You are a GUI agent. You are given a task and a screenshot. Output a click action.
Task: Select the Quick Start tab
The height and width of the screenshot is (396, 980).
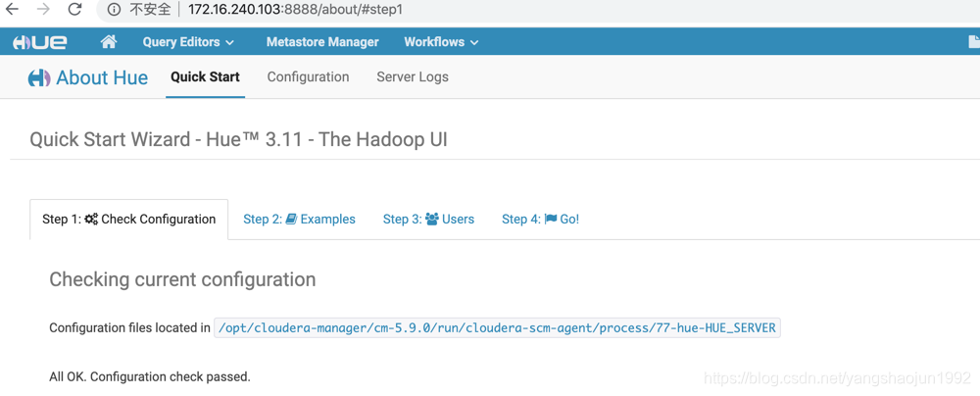[205, 77]
